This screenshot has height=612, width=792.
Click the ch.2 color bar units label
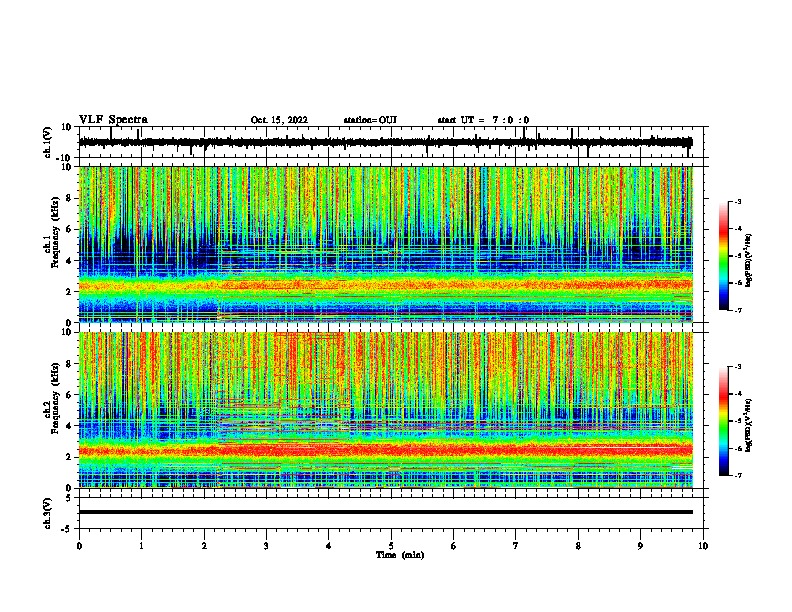point(749,425)
